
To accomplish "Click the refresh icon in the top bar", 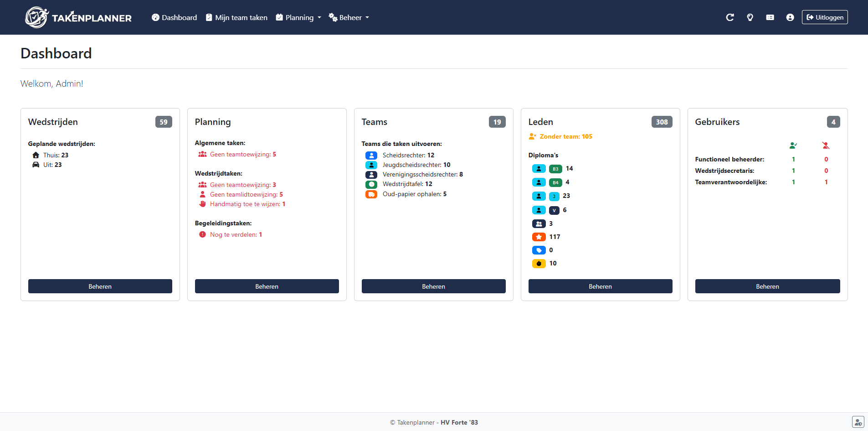I will pos(730,17).
